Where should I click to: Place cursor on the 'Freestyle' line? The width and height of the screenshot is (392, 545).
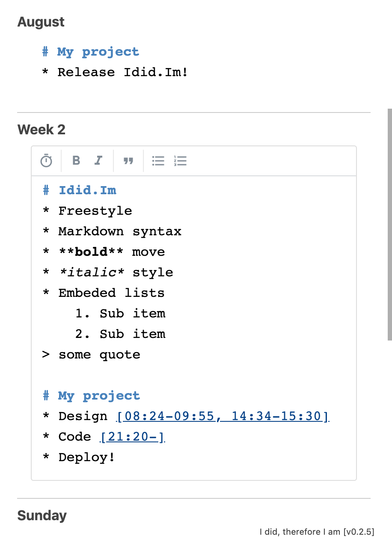(95, 211)
